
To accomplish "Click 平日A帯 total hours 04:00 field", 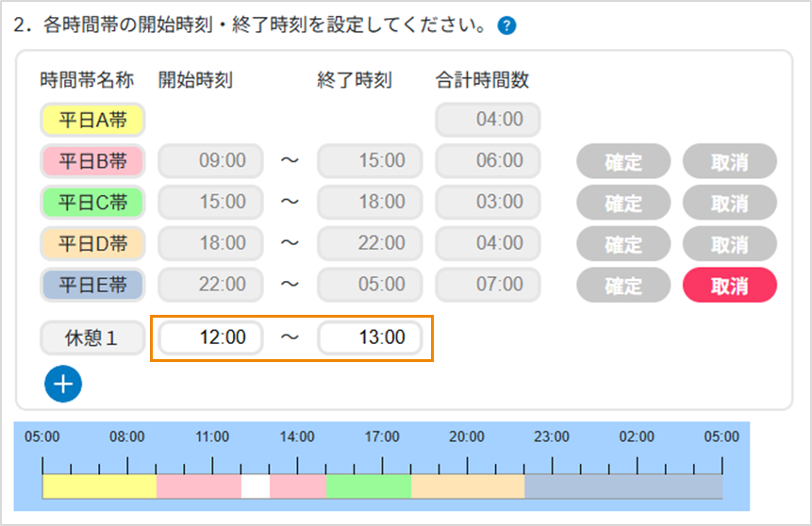I will click(x=488, y=120).
